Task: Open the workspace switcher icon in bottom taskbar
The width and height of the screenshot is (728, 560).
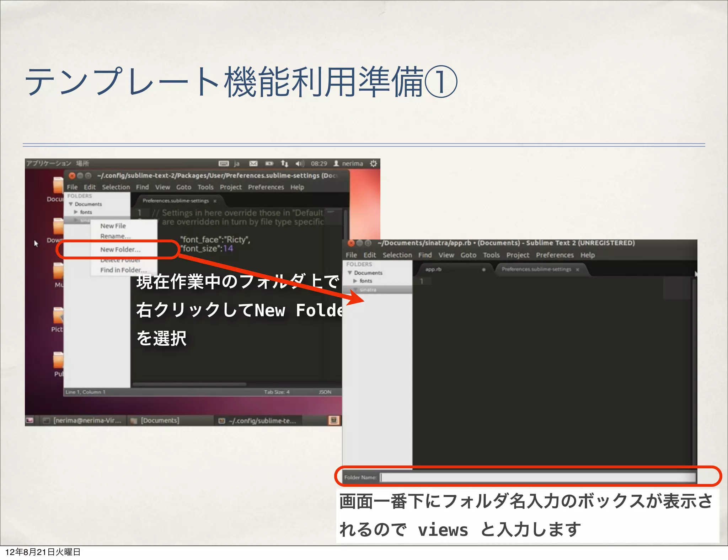Action: (x=334, y=420)
